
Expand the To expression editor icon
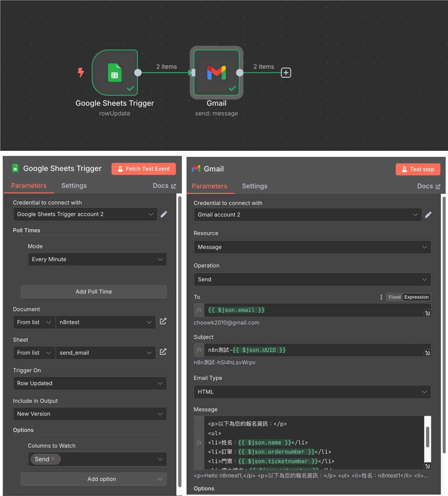click(x=428, y=313)
